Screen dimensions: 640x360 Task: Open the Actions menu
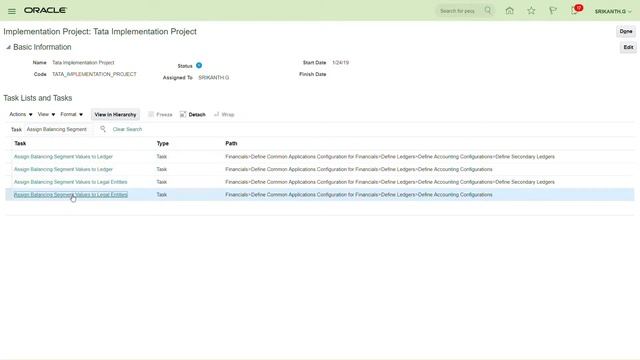21,114
